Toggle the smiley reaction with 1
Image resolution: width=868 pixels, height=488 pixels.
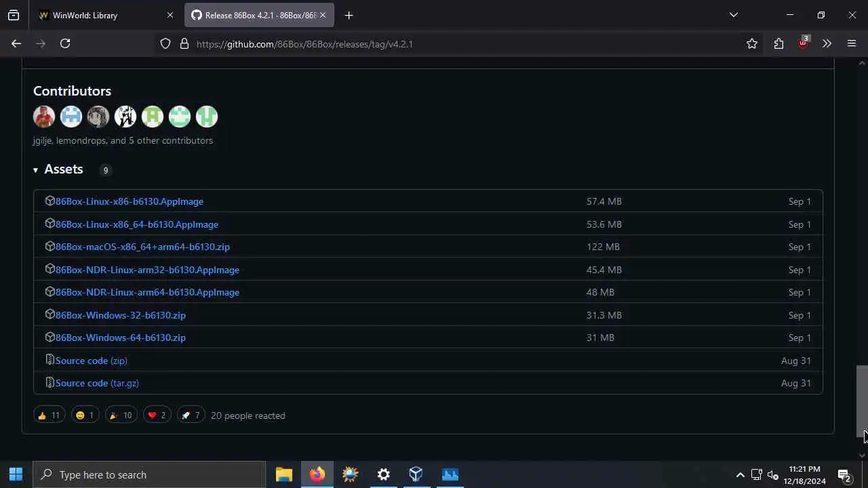(x=85, y=415)
